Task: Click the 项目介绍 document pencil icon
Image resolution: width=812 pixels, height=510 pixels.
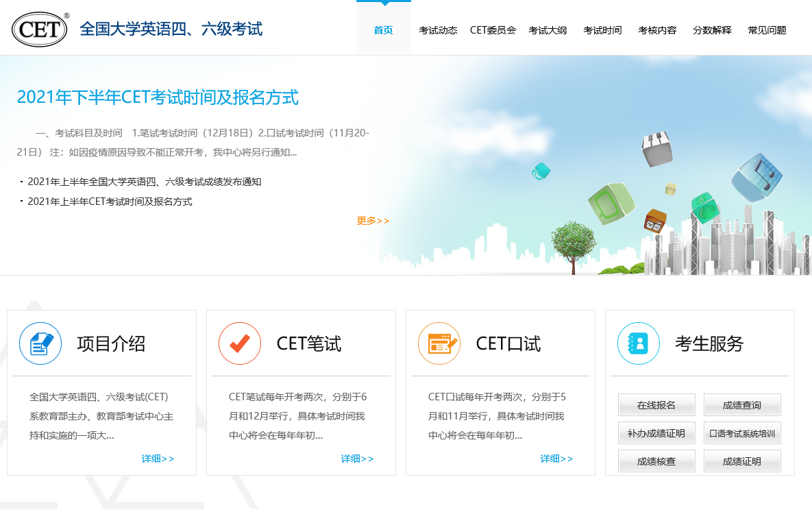Action: click(40, 343)
